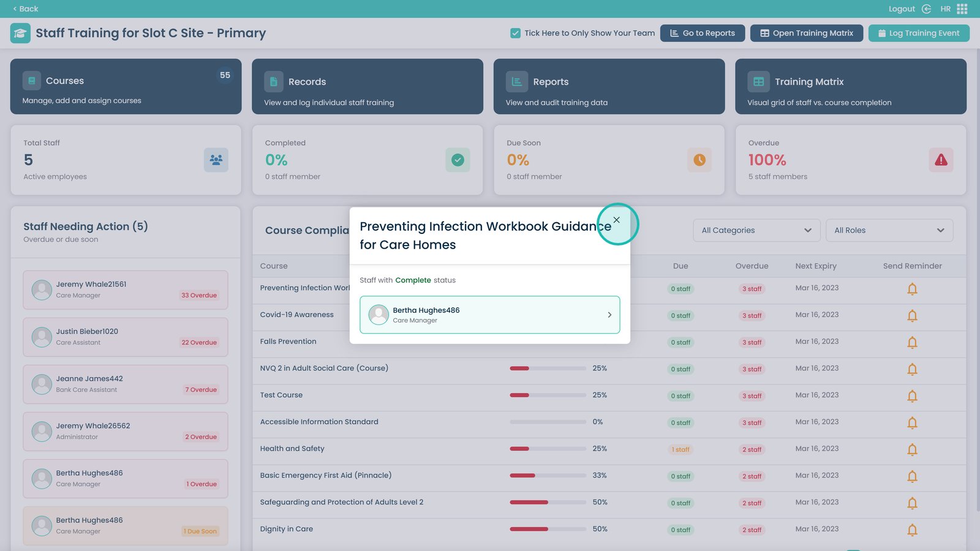Click the Go to Reports button
Screen dimensions: 980x551
tap(702, 33)
